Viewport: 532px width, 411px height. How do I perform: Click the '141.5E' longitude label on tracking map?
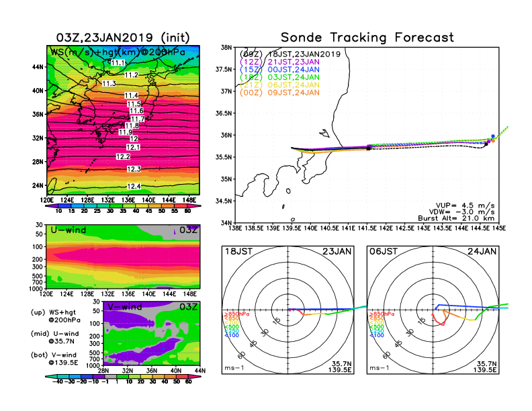[367, 228]
